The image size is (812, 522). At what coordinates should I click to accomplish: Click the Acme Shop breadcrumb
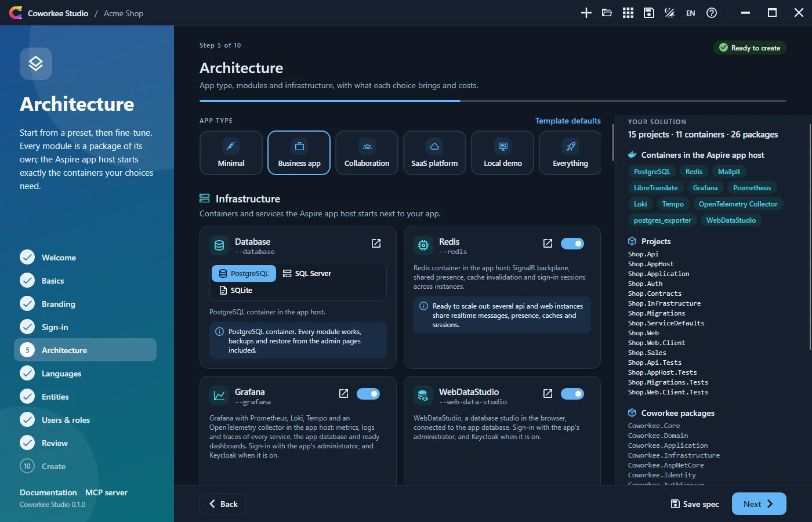click(x=124, y=13)
